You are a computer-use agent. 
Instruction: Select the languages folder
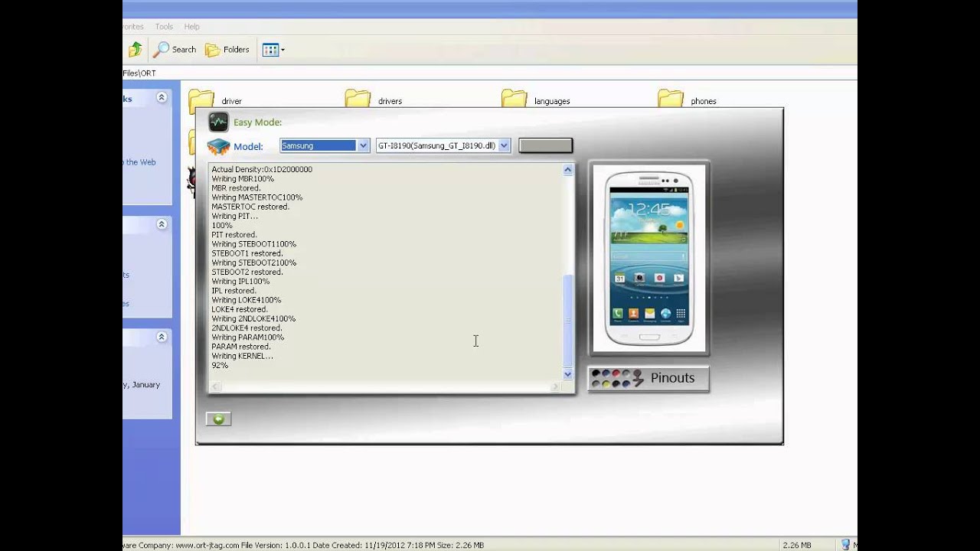(x=536, y=99)
